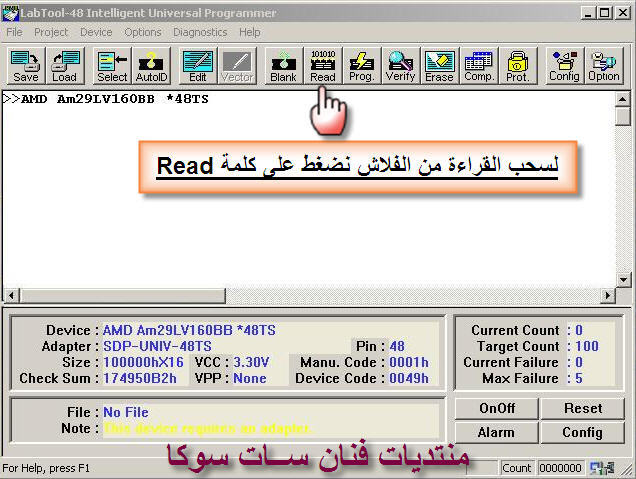Start programming with Prog. icon
This screenshot has width=636, height=479.
point(361,66)
